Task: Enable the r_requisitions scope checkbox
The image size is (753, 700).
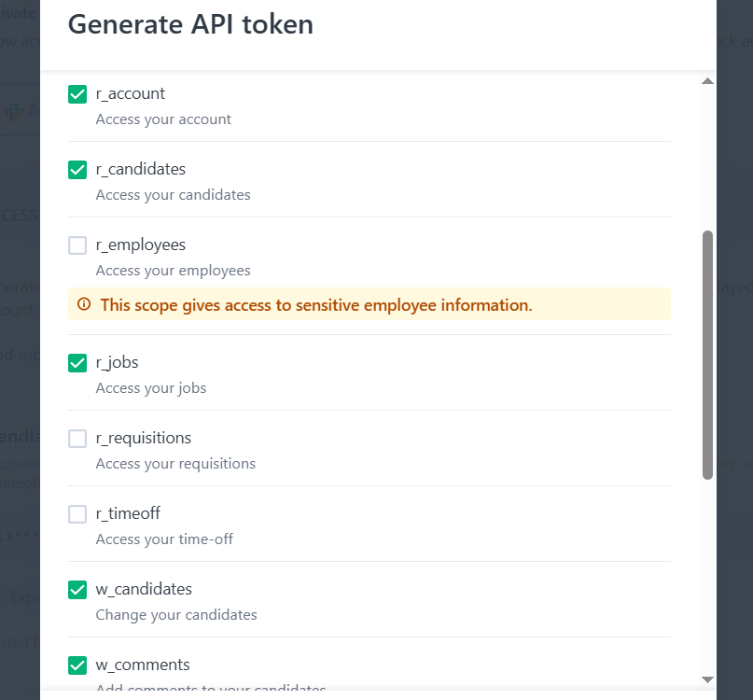Action: point(77,439)
